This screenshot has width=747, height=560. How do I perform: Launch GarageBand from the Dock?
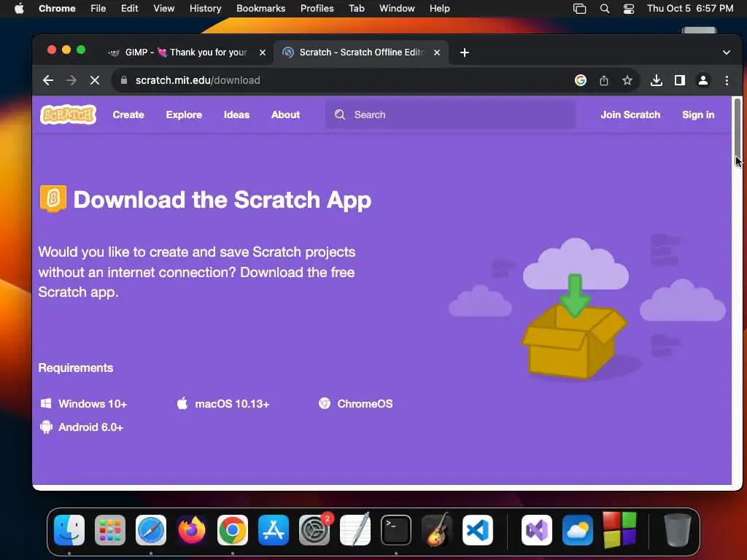[x=437, y=530]
